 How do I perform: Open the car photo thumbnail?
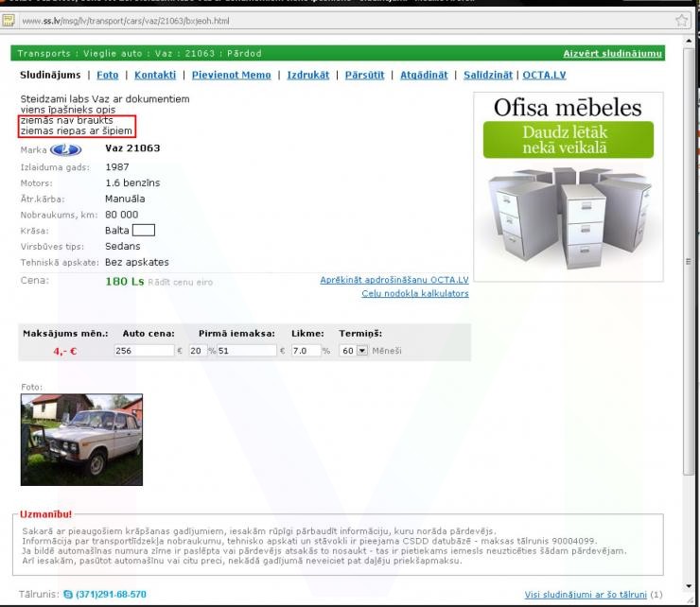(81, 440)
